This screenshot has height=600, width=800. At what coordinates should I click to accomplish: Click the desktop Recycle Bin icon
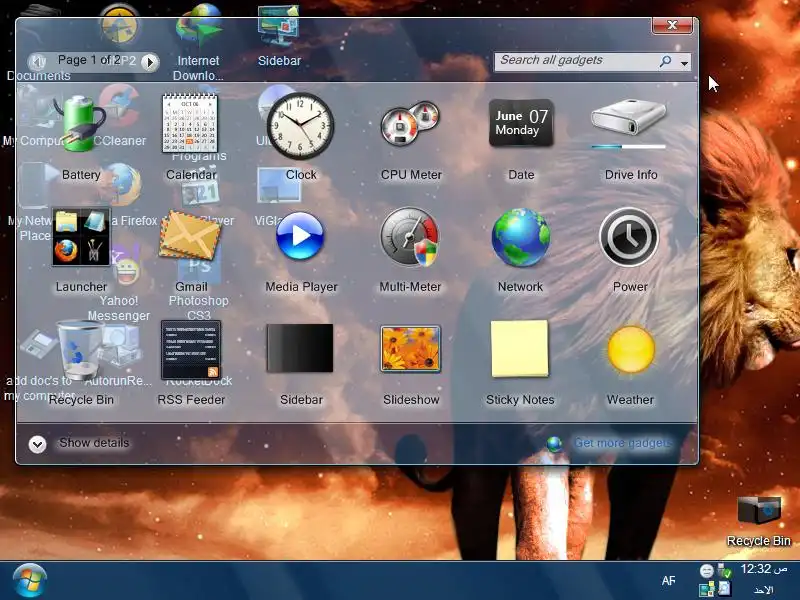759,510
